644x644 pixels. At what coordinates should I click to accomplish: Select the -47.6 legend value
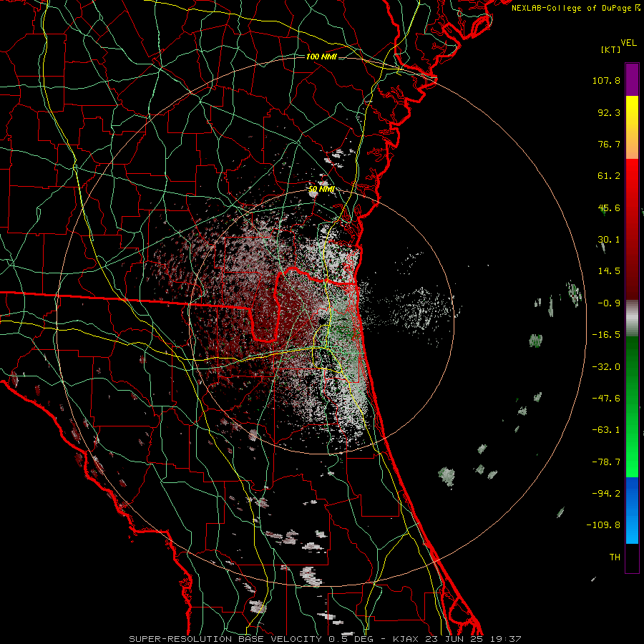click(606, 399)
